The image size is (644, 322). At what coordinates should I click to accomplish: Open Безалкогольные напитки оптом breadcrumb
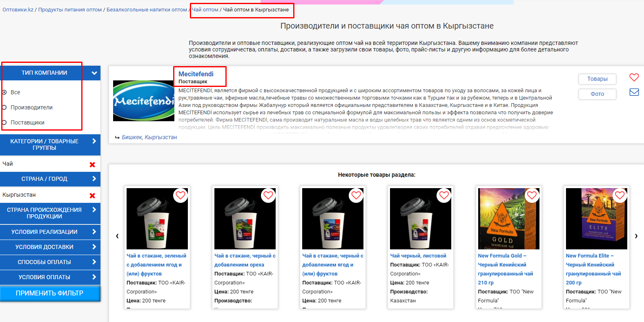tap(147, 9)
